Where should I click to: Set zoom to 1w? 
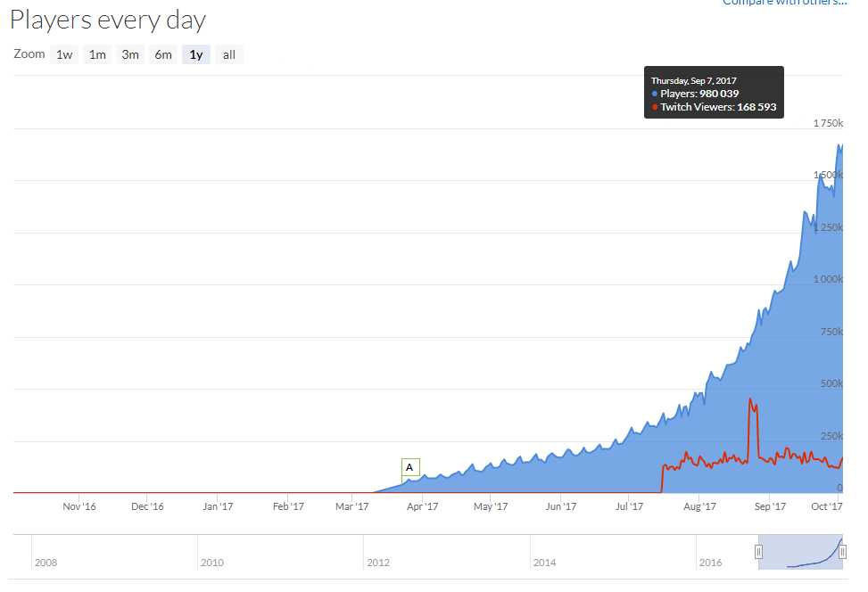64,54
